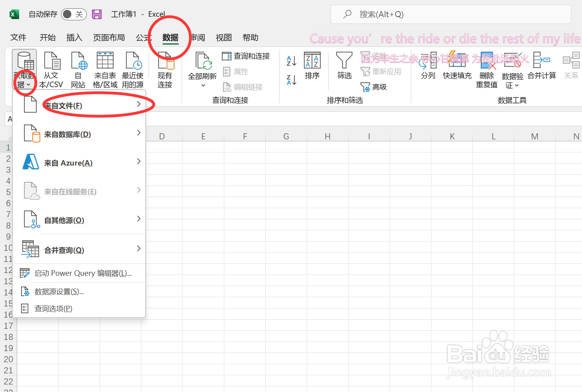The width and height of the screenshot is (582, 392).
Task: Open the File (文件) tab
Action: pos(18,37)
